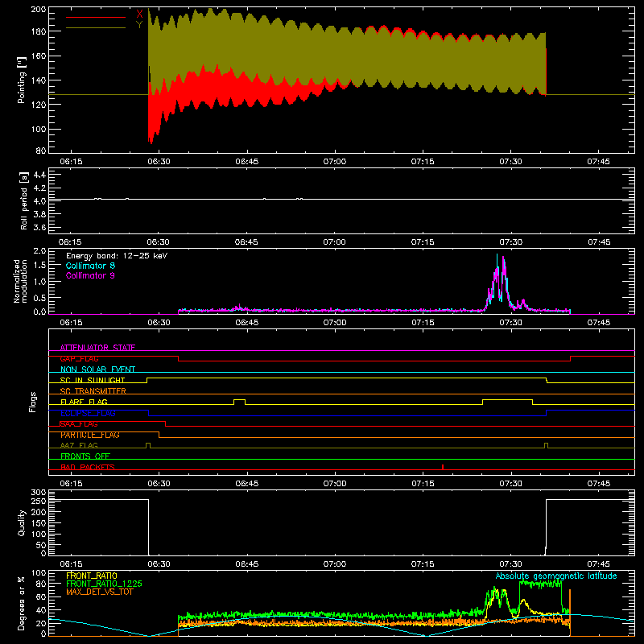644x644 pixels.
Task: Select the FLARE_FLAG label
Action: click(84, 402)
